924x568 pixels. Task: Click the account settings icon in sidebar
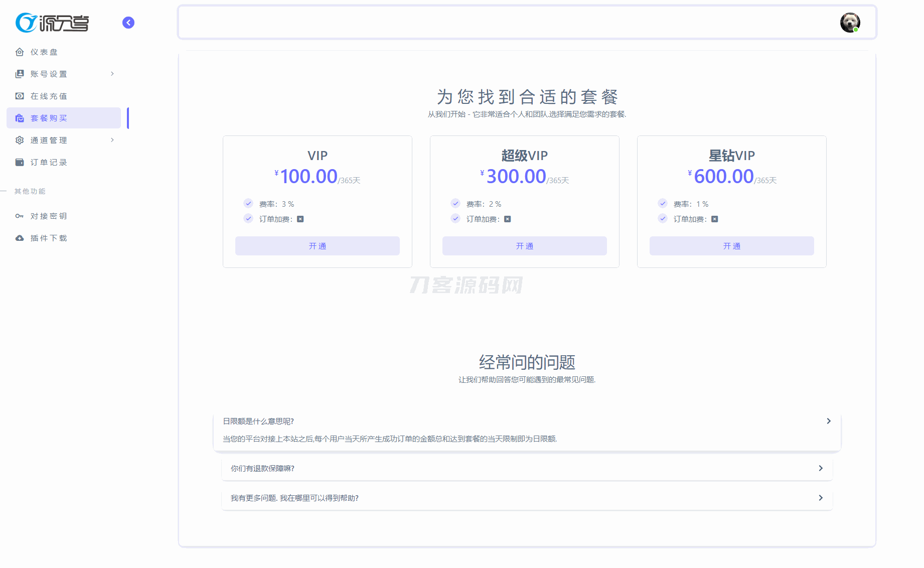[x=20, y=74]
